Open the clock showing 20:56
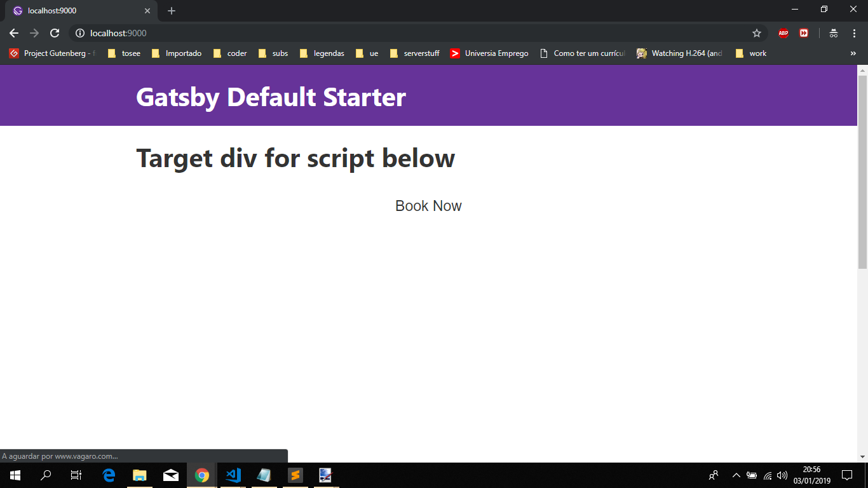The width and height of the screenshot is (868, 488). point(811,475)
